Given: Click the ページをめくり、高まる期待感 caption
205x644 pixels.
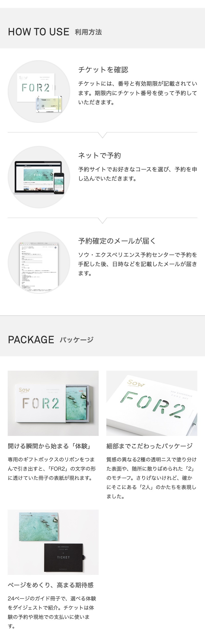Looking at the screenshot, I should (51, 585).
